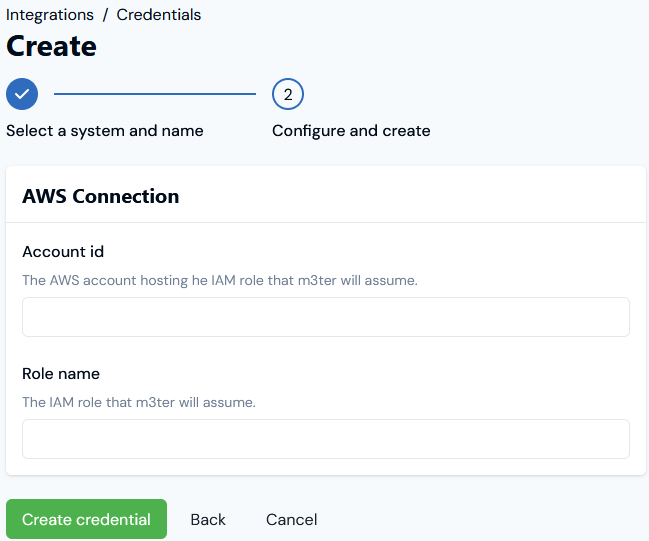This screenshot has width=649, height=541.
Task: Go to the Credentials breadcrumb
Action: pos(159,15)
